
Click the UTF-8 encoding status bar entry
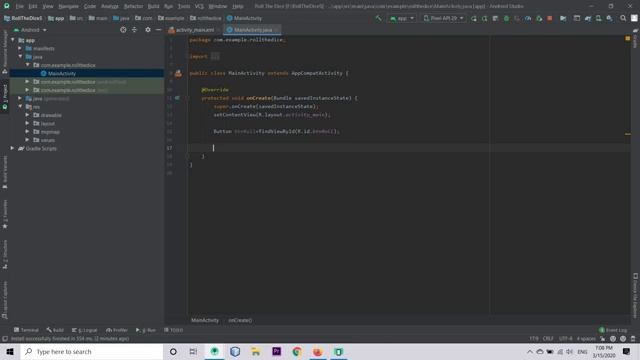[565, 339]
